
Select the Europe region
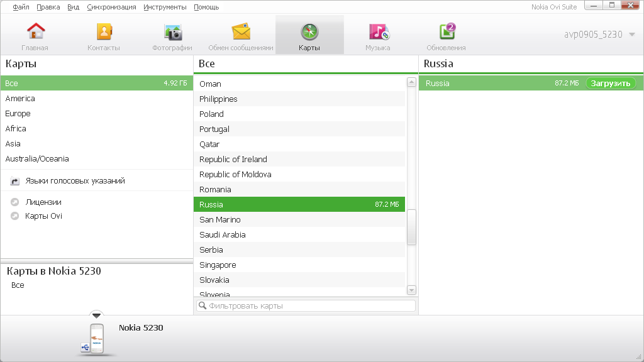[97, 114]
